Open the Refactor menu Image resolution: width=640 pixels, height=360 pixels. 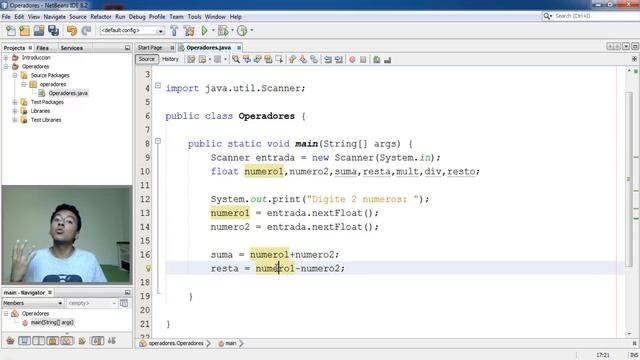[101, 17]
